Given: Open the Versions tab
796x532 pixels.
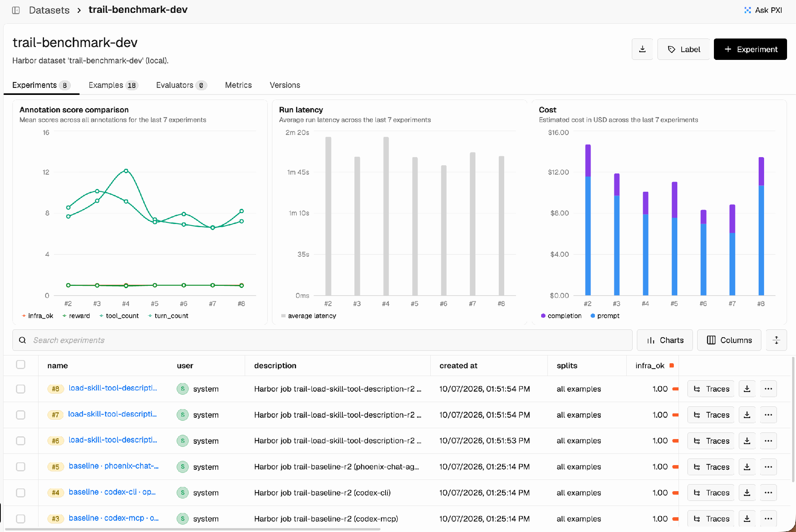Looking at the screenshot, I should click(285, 85).
